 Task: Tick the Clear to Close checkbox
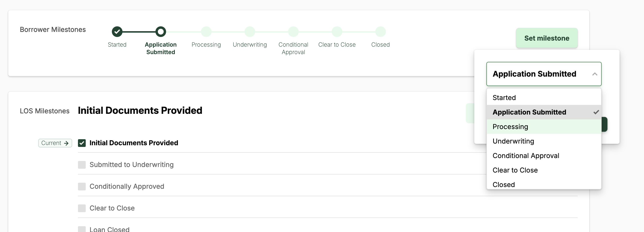point(82,208)
